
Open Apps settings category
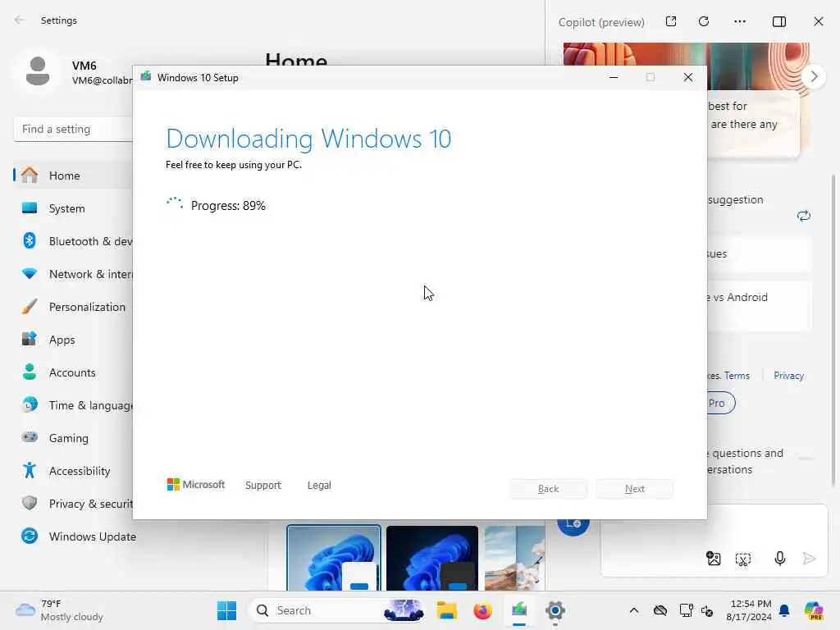(x=73, y=340)
